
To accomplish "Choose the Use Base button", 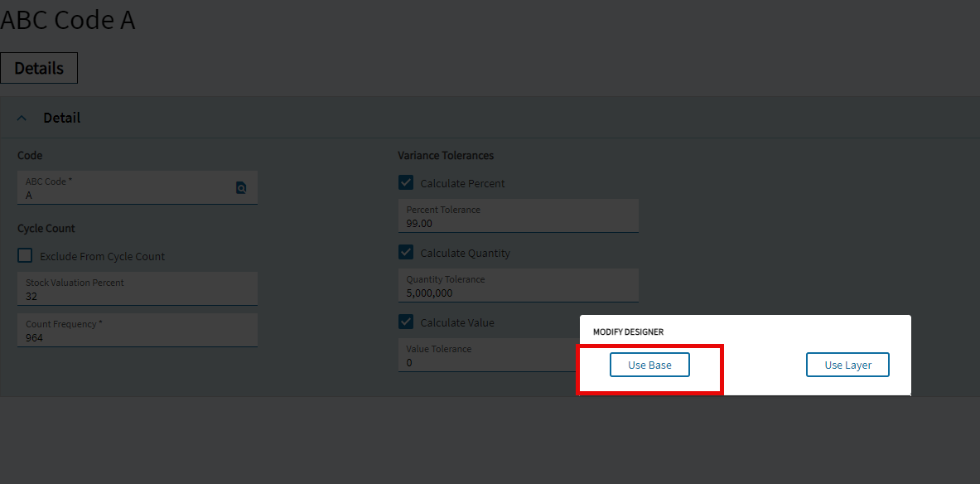I will point(649,365).
